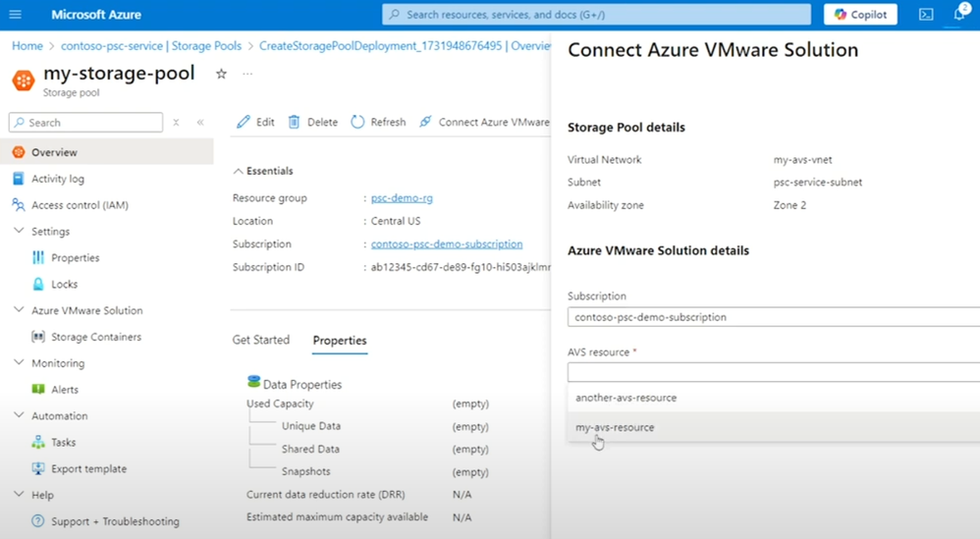The height and width of the screenshot is (539, 980).
Task: Click the Alerts icon
Action: click(x=38, y=389)
